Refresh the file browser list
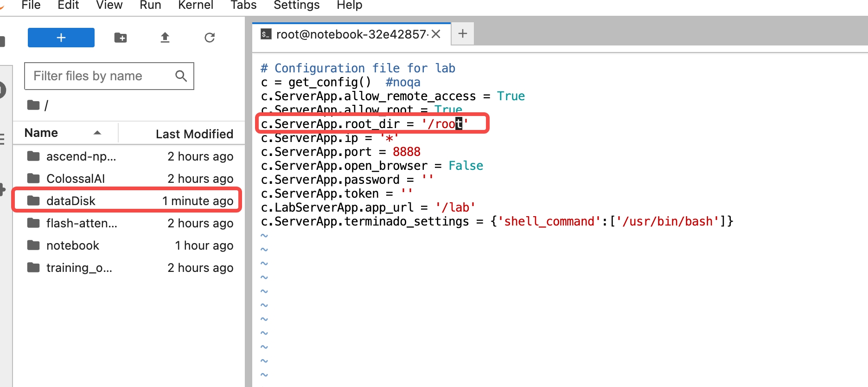This screenshot has height=387, width=868. (x=210, y=38)
